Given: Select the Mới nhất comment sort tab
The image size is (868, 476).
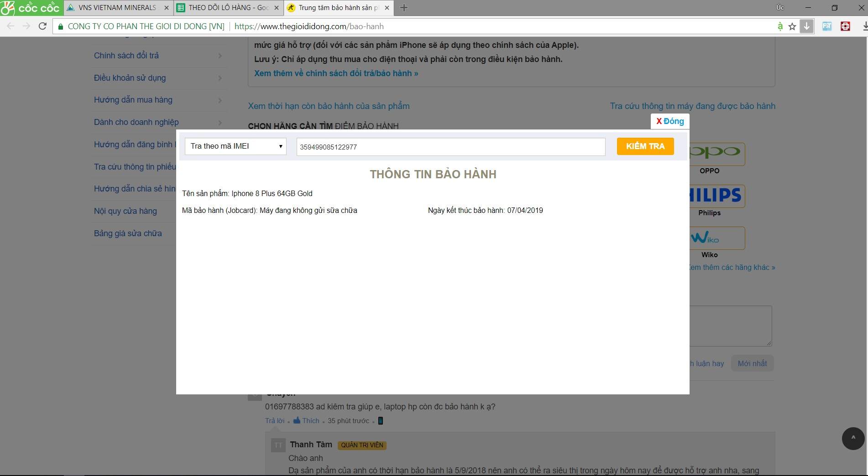Looking at the screenshot, I should click(752, 363).
